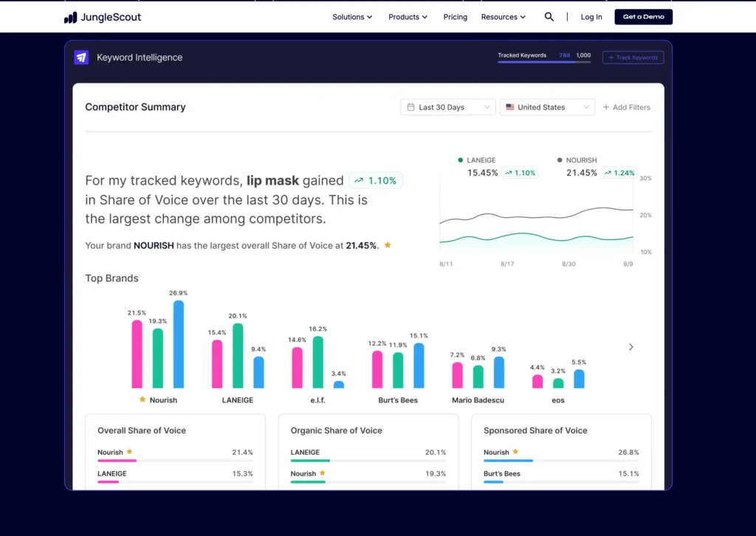Open the search magnifier icon

click(549, 17)
